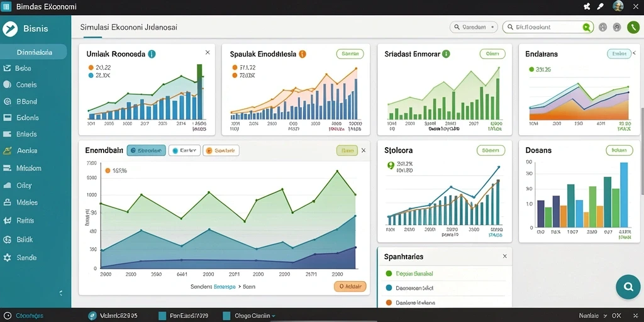Click the green search icon inside search field
The width and height of the screenshot is (644, 322).
coord(587,28)
